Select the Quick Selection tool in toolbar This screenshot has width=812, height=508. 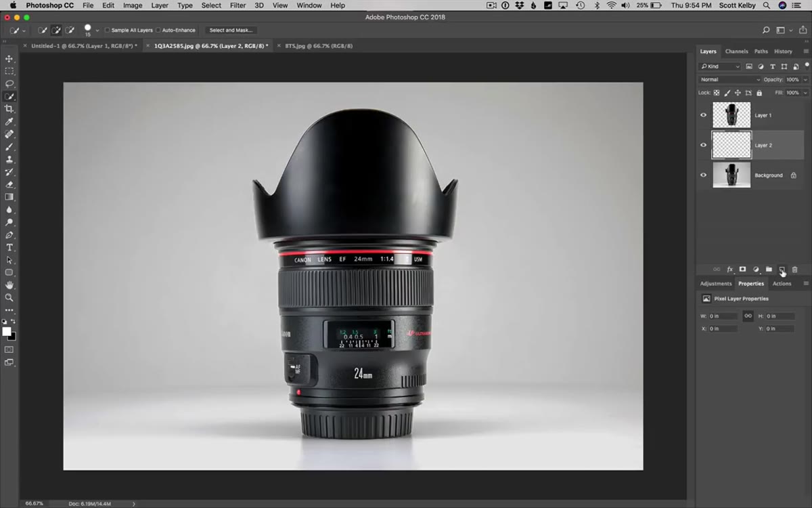coord(9,97)
